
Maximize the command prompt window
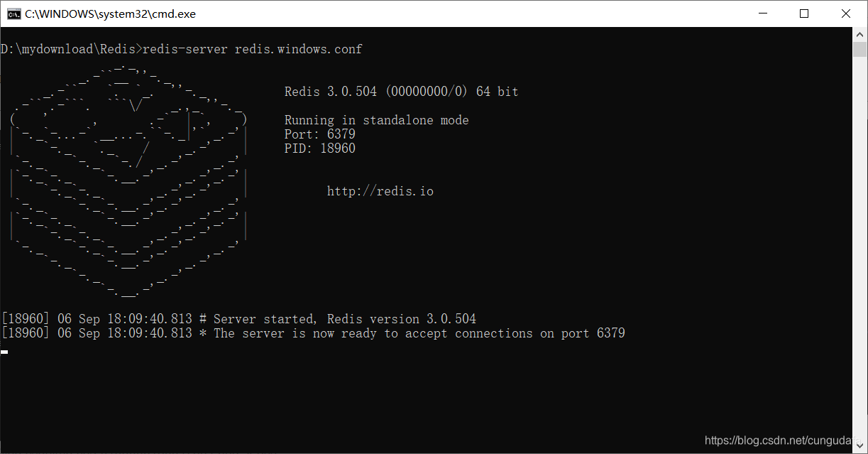(x=804, y=13)
